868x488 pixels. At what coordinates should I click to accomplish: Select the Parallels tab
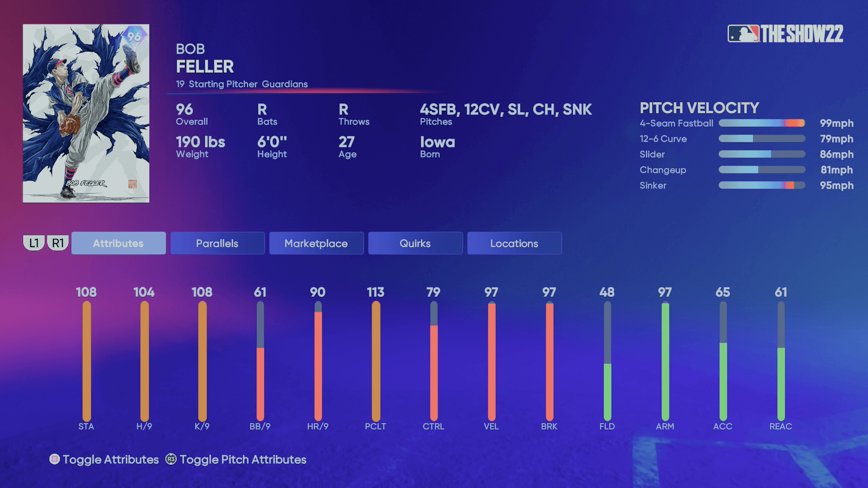tap(217, 243)
